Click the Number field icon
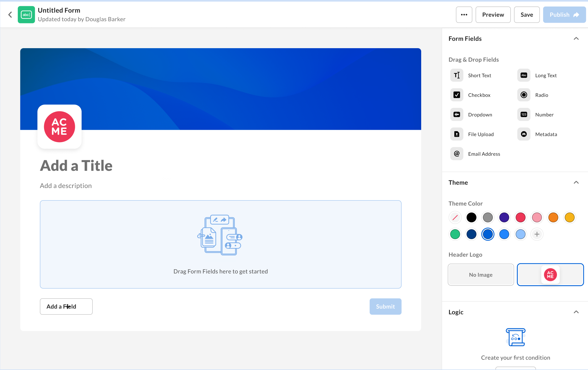The height and width of the screenshot is (370, 588). pyautogui.click(x=524, y=114)
